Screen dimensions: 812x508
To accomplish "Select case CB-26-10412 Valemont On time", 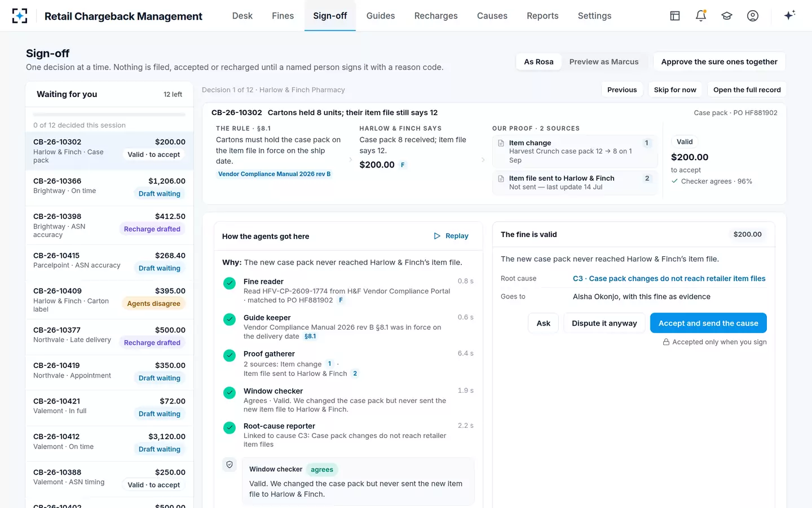I will click(x=109, y=444).
